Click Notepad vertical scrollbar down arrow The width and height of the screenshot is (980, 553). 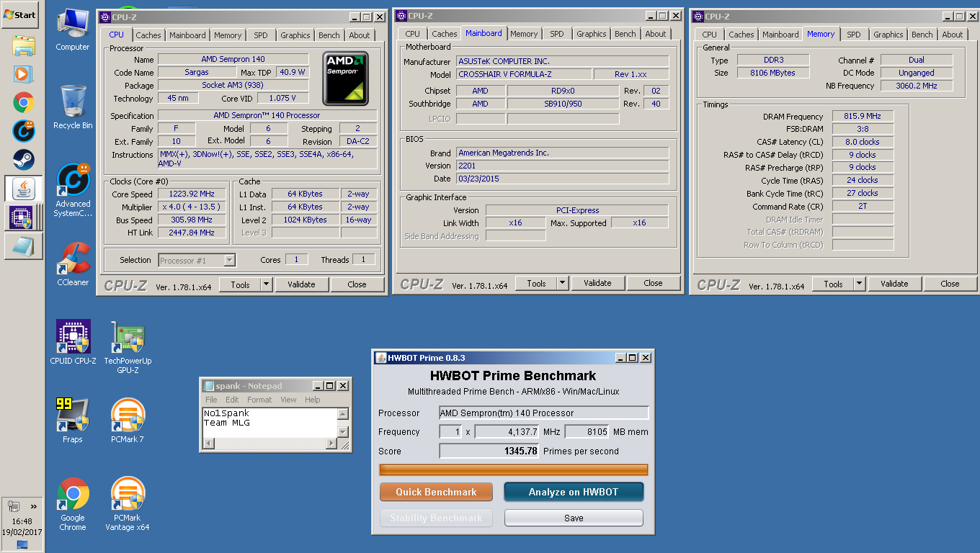pyautogui.click(x=343, y=431)
